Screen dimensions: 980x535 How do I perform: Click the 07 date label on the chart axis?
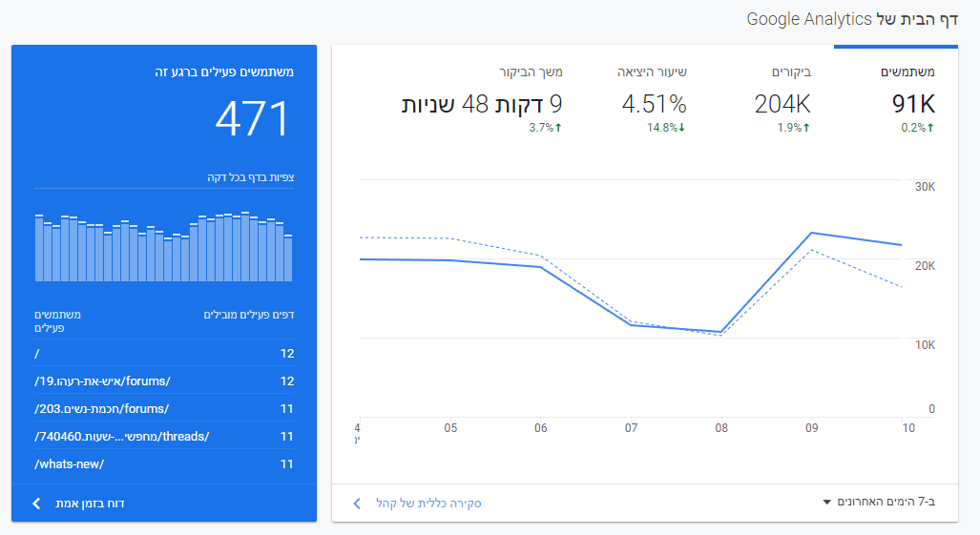click(632, 427)
